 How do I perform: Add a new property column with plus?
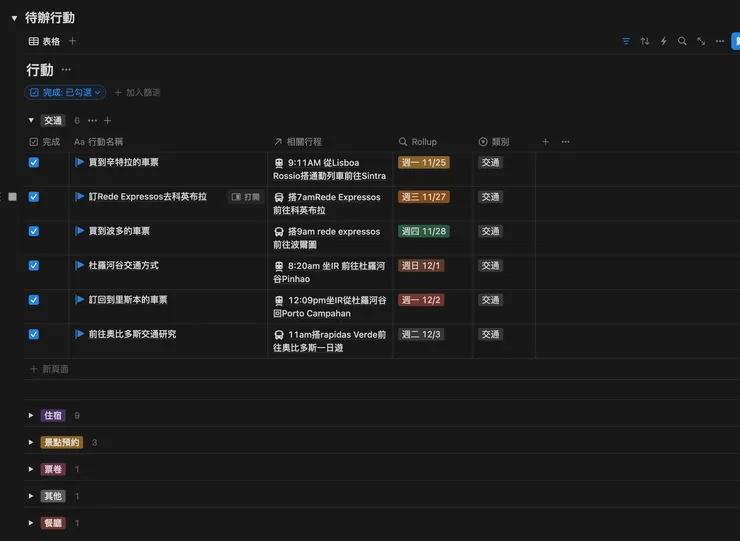[x=545, y=142]
